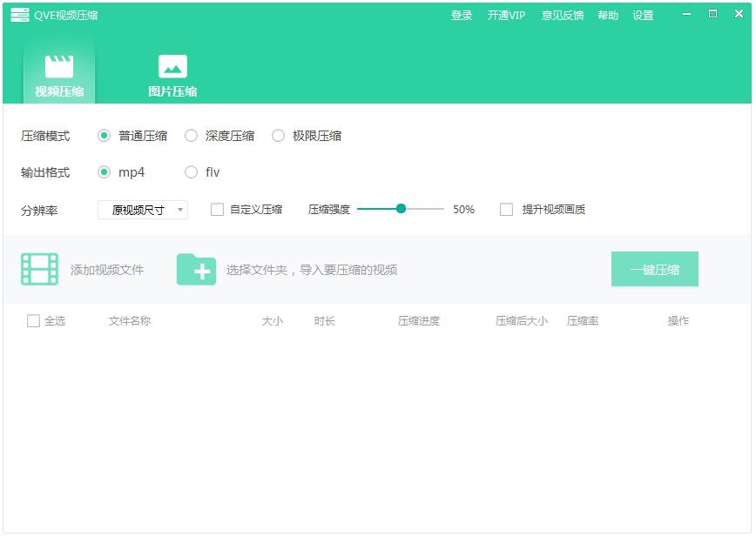
Task: Click the 压缩强度 slider handle
Action: [401, 209]
